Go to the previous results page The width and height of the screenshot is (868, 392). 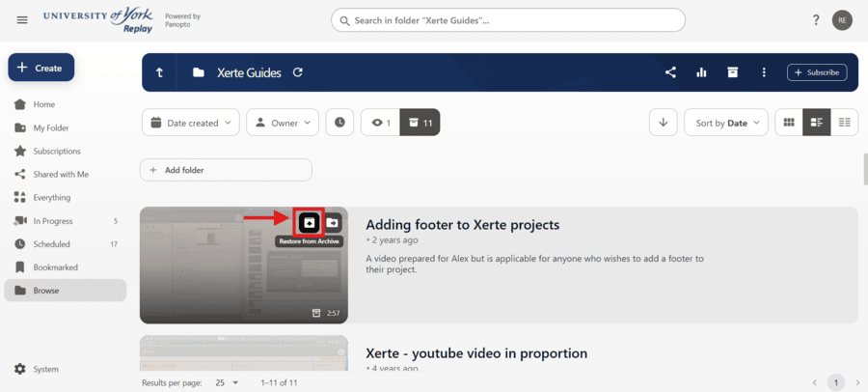pos(814,382)
